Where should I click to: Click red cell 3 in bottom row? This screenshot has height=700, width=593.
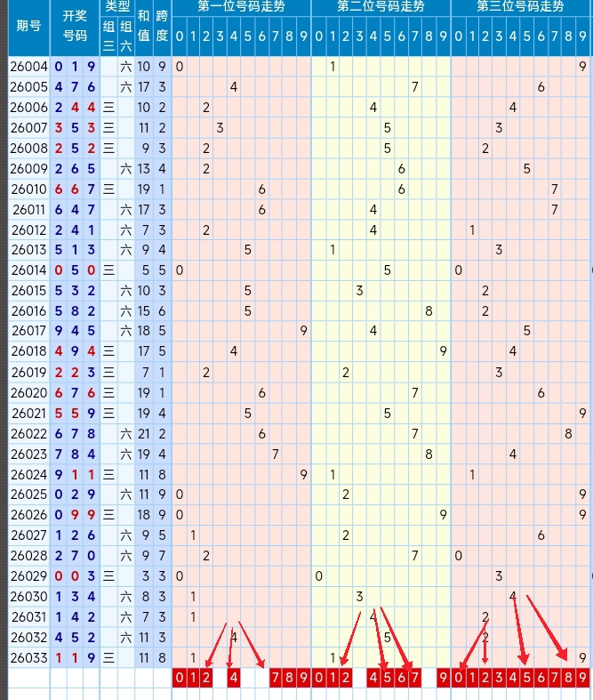pyautogui.click(x=499, y=677)
